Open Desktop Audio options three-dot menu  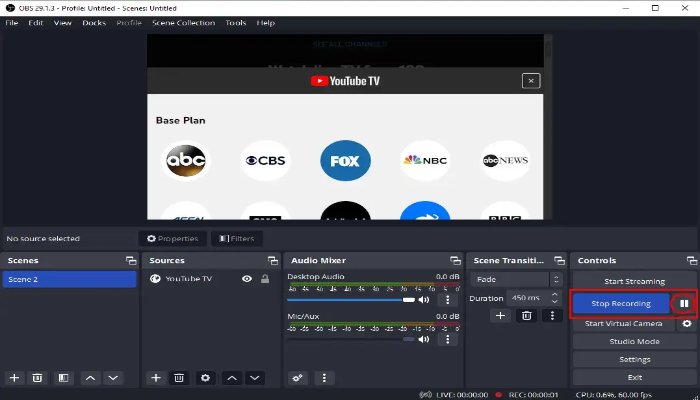point(447,300)
